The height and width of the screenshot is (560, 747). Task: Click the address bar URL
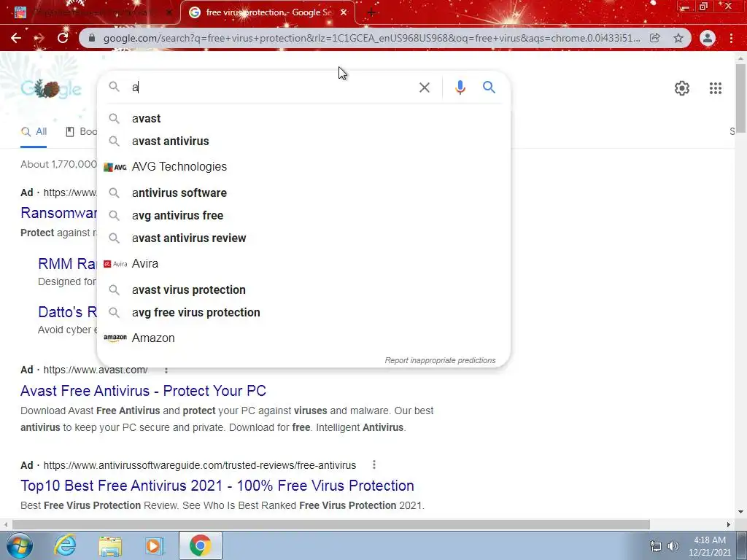tap(371, 38)
